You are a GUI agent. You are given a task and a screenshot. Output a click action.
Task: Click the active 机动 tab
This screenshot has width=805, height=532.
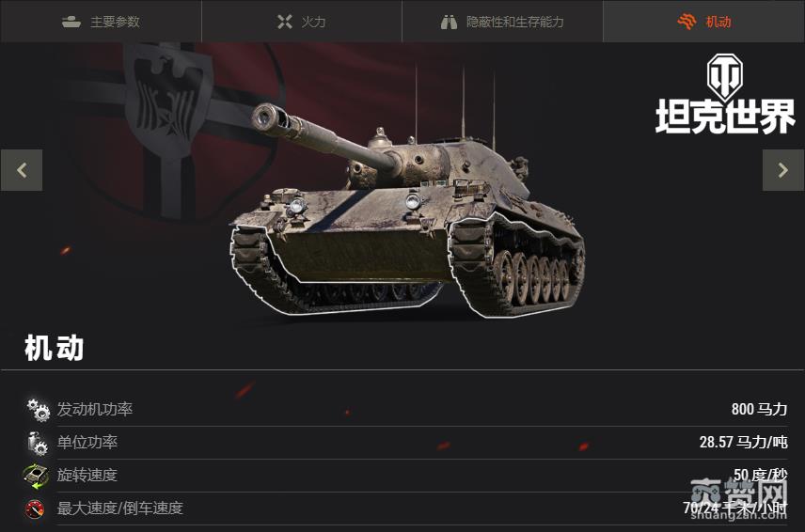tap(703, 21)
